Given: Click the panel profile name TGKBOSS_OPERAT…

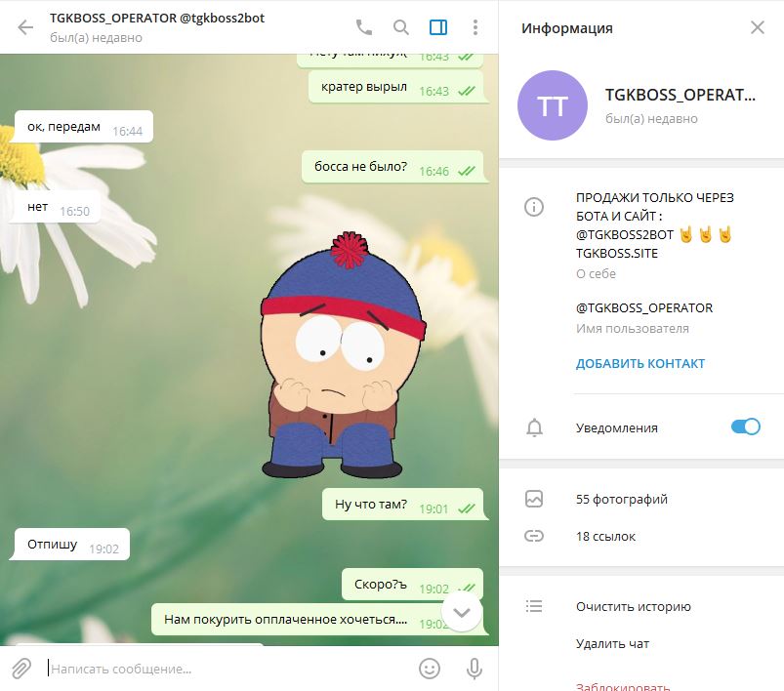Looking at the screenshot, I should [680, 95].
